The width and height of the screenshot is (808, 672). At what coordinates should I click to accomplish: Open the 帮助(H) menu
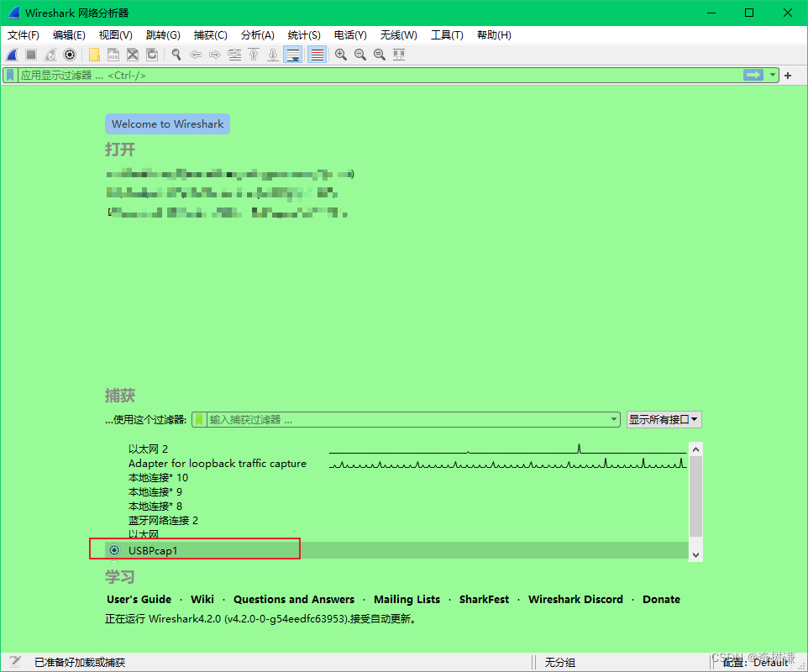(494, 35)
